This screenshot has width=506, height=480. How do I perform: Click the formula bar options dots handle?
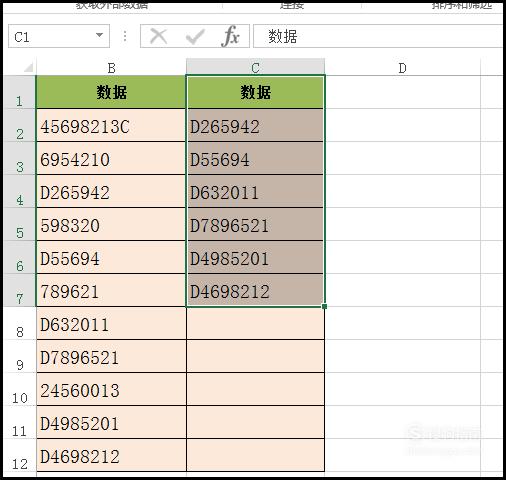click(x=125, y=36)
